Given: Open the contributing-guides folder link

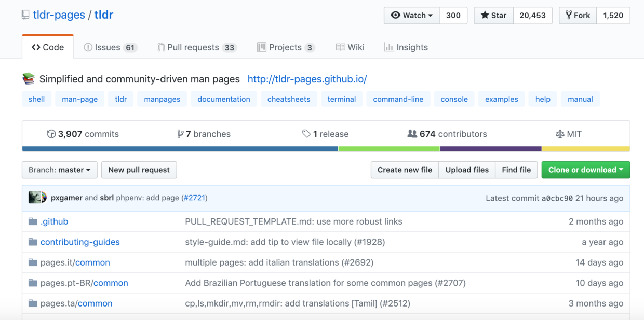Looking at the screenshot, I should point(80,242).
